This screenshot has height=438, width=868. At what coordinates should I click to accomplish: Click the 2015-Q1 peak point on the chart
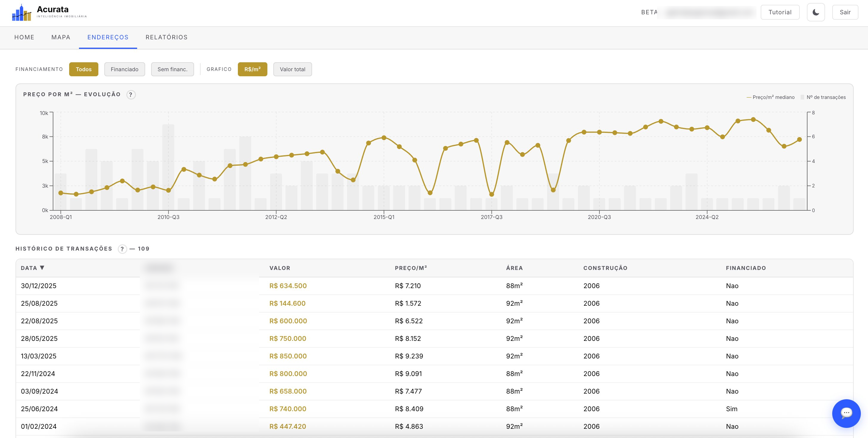coord(384,138)
